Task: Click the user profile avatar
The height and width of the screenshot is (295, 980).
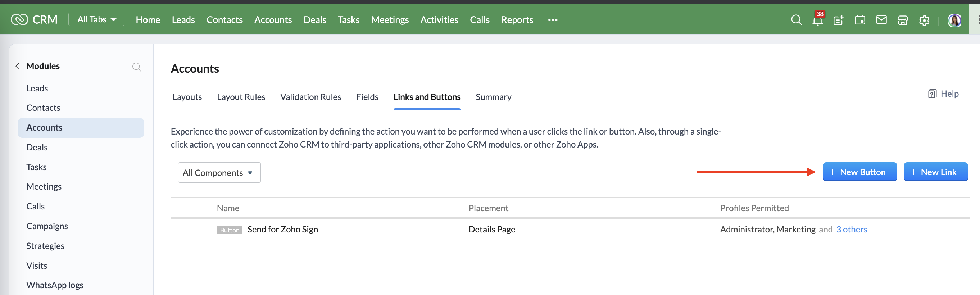Action: click(954, 20)
